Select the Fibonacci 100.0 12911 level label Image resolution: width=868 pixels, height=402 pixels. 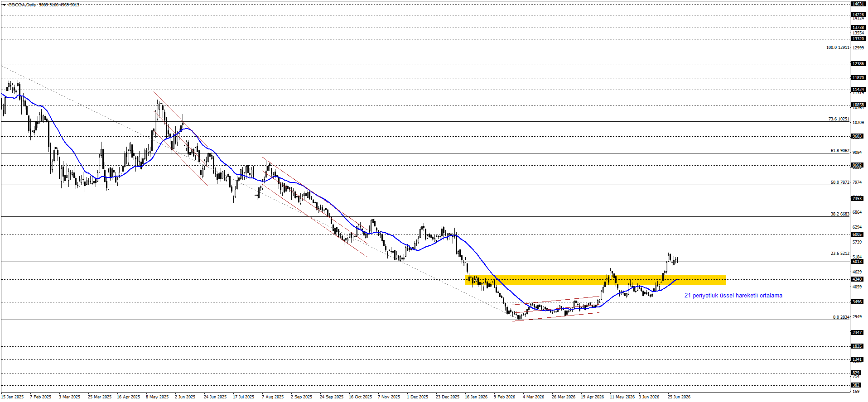pos(837,48)
